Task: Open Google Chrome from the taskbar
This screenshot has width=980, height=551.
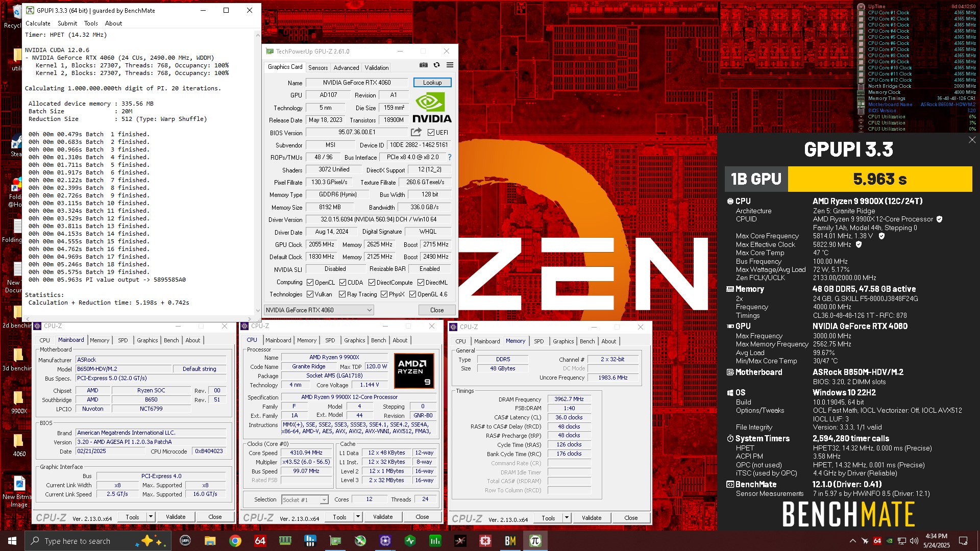Action: 235,541
